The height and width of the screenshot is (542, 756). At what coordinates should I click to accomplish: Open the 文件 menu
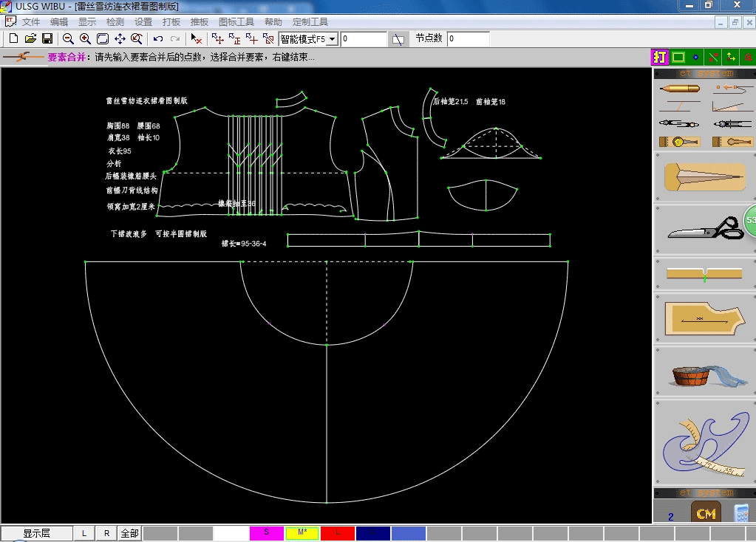tap(31, 22)
